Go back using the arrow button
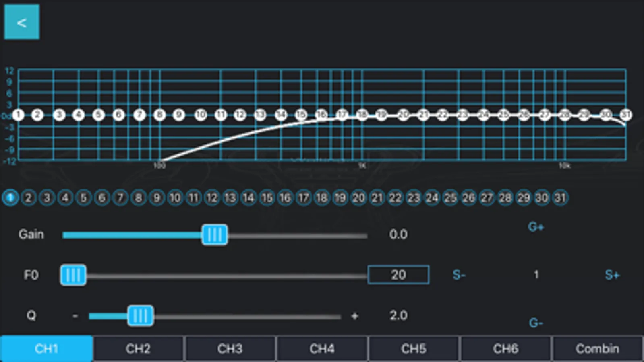Image resolution: width=644 pixels, height=362 pixels. 22,22
